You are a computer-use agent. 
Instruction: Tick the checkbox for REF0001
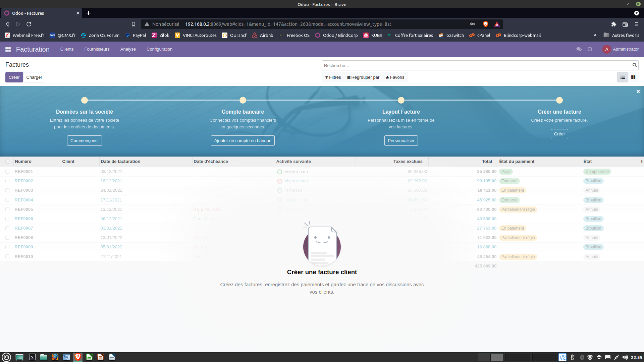click(7, 172)
